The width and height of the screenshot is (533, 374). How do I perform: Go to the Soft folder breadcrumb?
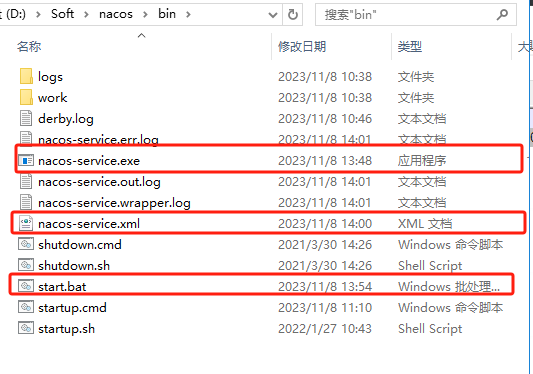point(63,14)
